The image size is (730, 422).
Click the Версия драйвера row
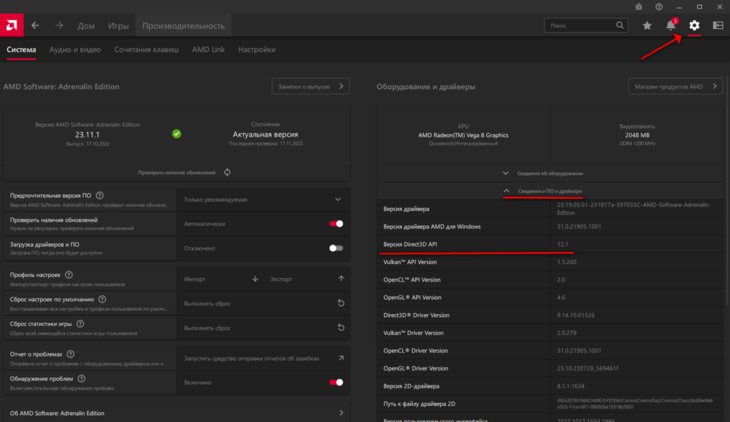pos(549,209)
